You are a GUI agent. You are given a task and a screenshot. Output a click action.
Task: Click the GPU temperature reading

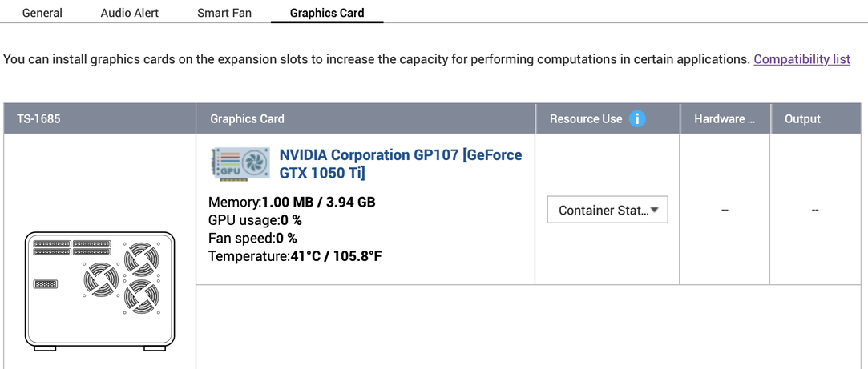click(295, 256)
